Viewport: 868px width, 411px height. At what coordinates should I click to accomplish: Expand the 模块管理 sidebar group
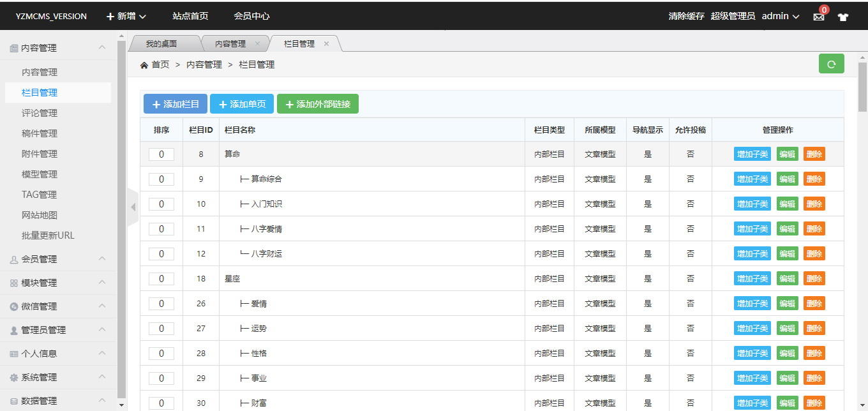tap(101, 282)
